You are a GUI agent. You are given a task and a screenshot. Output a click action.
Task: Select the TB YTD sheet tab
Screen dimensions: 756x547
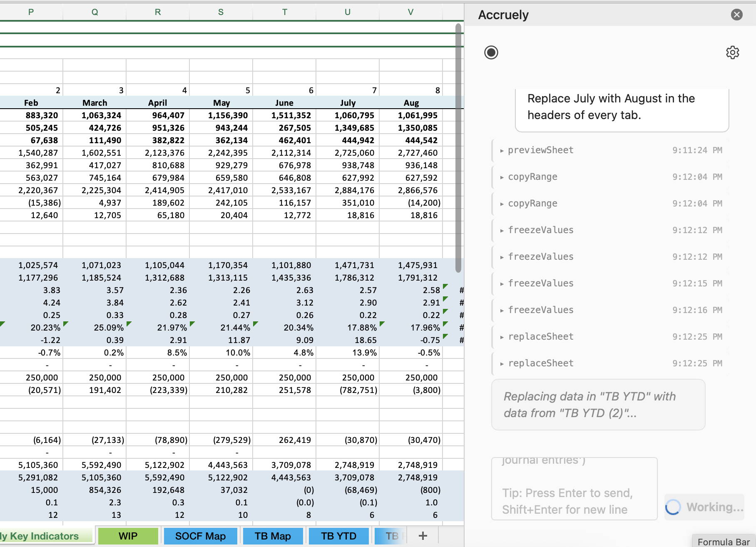[338, 536]
